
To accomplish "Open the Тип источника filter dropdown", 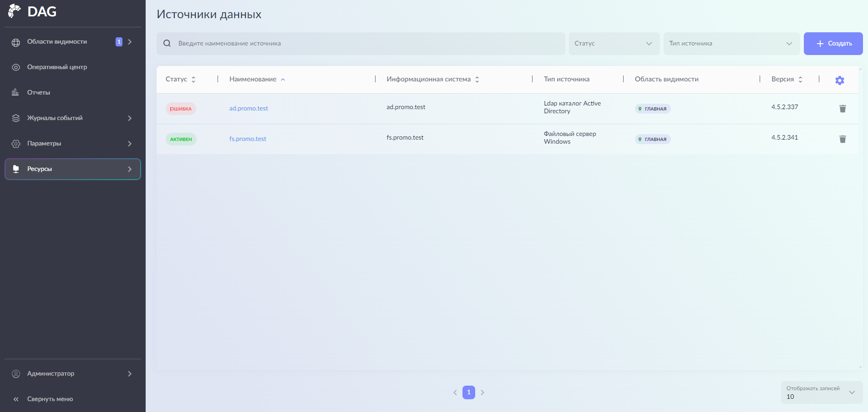I will coord(731,44).
